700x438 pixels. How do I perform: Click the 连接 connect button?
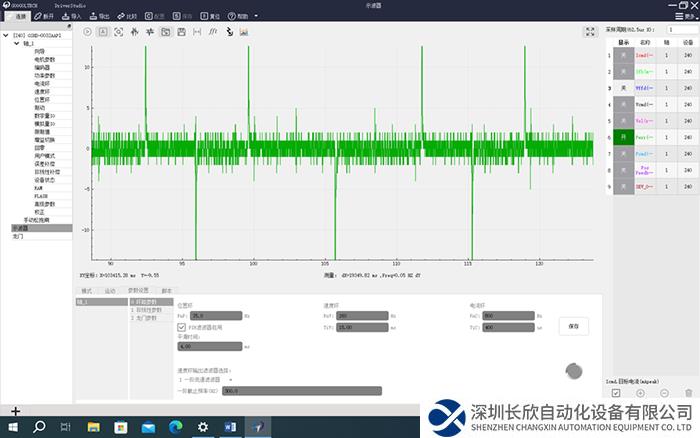[16, 17]
